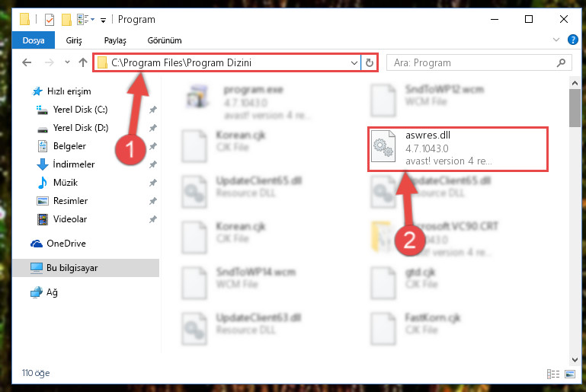Image resolution: width=586 pixels, height=392 pixels.
Task: Go up one folder level
Action: 83,62
